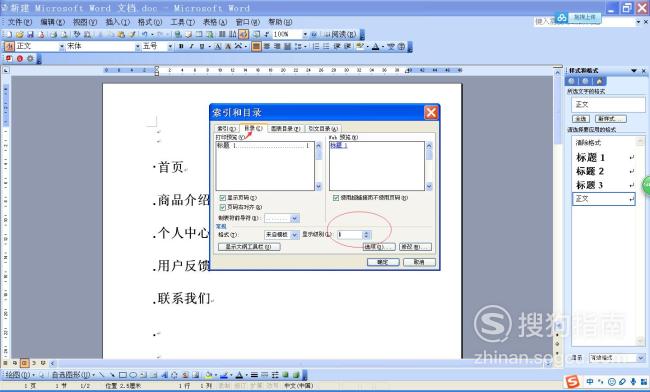
Task: Switch to the 图表目录 tab
Action: tap(286, 128)
